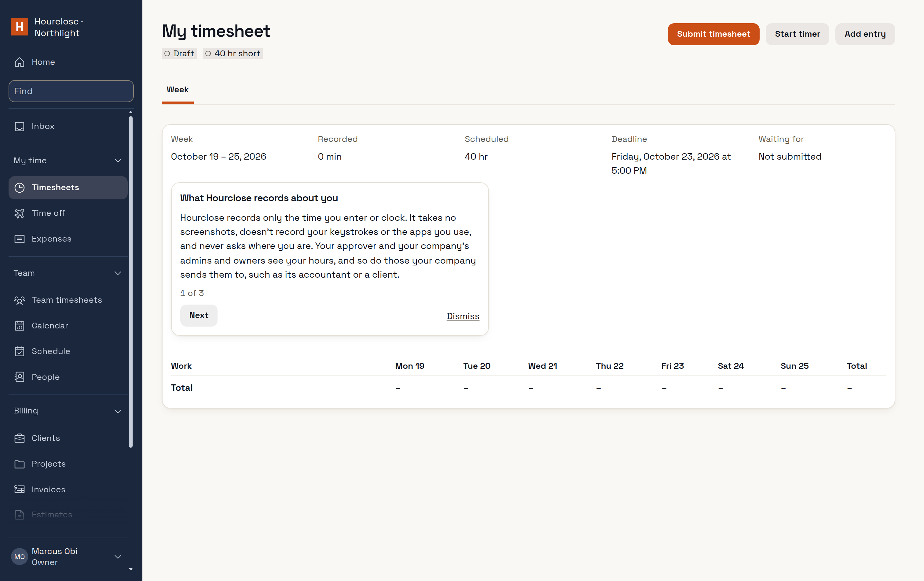
Task: Open Home via its house icon
Action: (x=20, y=62)
